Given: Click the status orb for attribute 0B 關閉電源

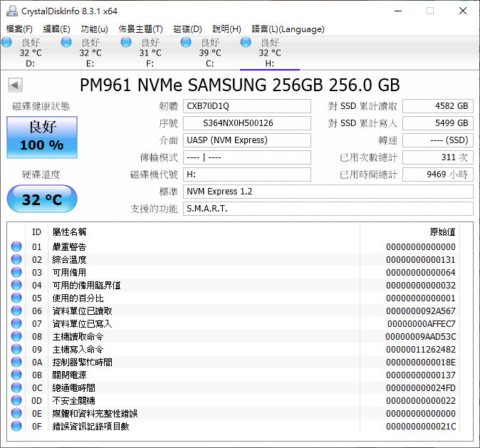Looking at the screenshot, I should click(16, 375).
